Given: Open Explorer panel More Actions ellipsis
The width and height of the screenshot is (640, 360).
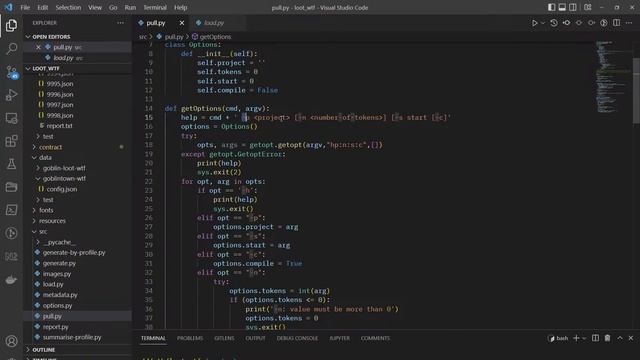Looking at the screenshot, I should point(120,23).
